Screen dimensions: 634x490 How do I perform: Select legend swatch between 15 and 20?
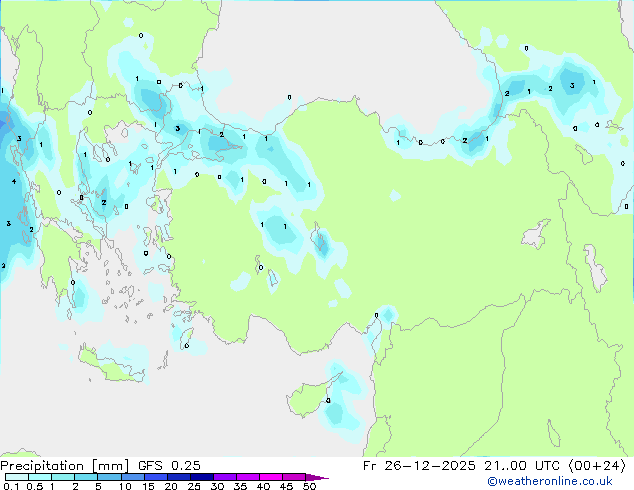[155, 477]
